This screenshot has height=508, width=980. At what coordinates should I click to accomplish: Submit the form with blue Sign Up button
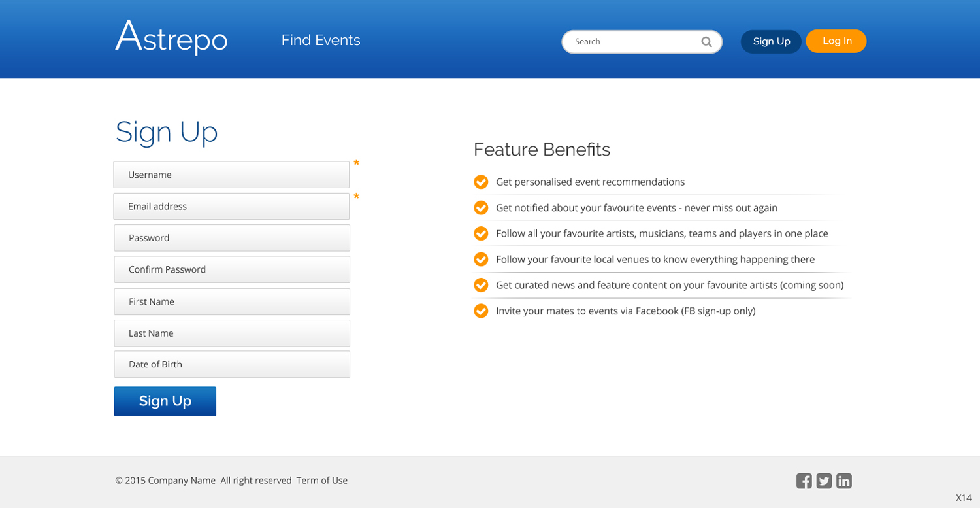(x=165, y=401)
